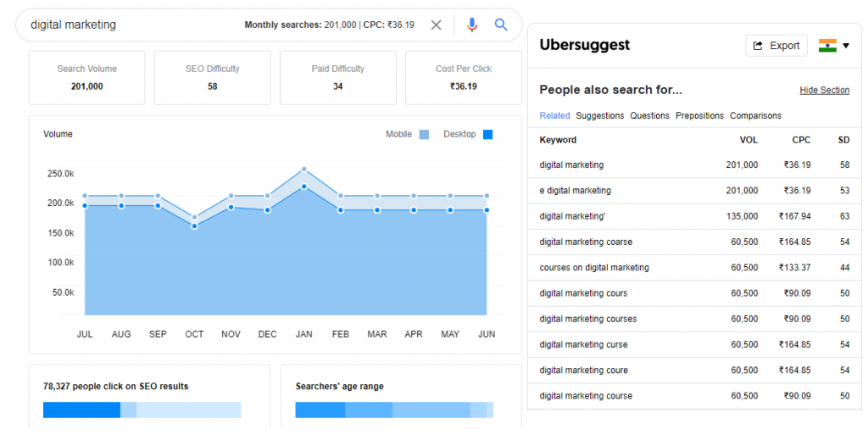Click the India flag icon

click(x=827, y=46)
